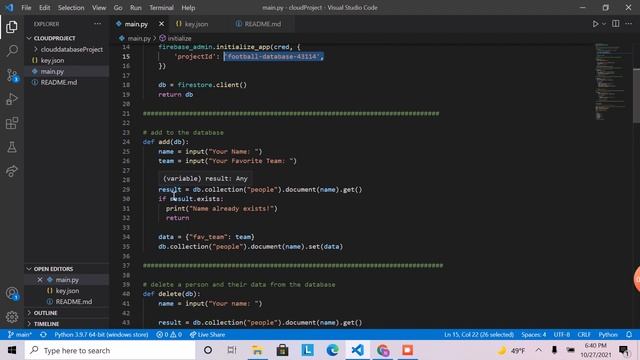This screenshot has width=640, height=360.
Task: Select the Python 3.9.7 interpreter in status bar
Action: 101,335
